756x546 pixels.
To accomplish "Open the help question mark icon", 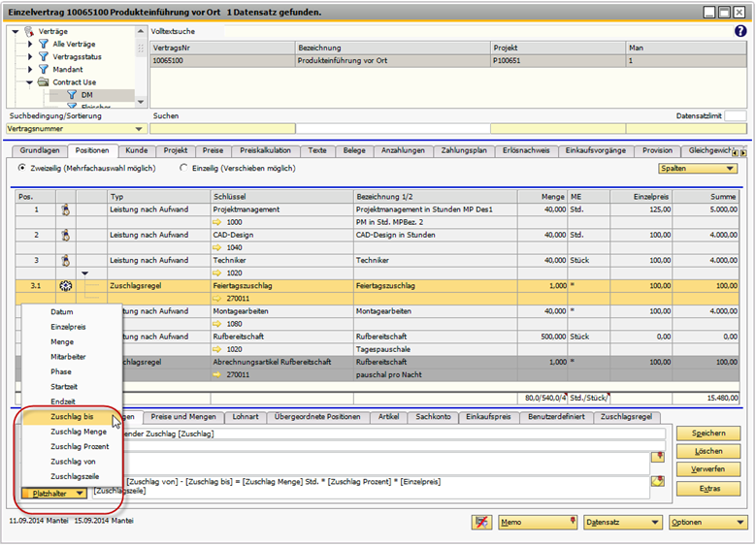I will (x=740, y=31).
